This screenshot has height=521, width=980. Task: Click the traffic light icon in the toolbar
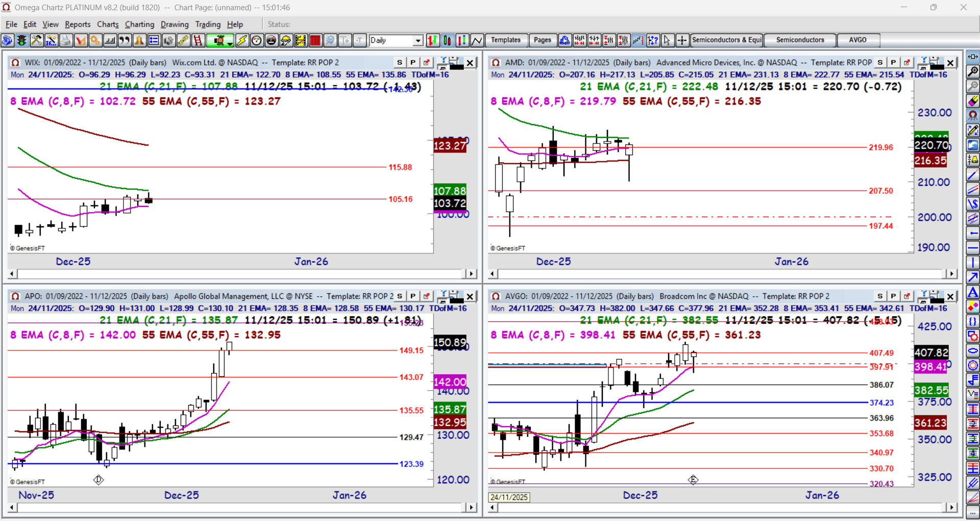pyautogui.click(x=22, y=40)
